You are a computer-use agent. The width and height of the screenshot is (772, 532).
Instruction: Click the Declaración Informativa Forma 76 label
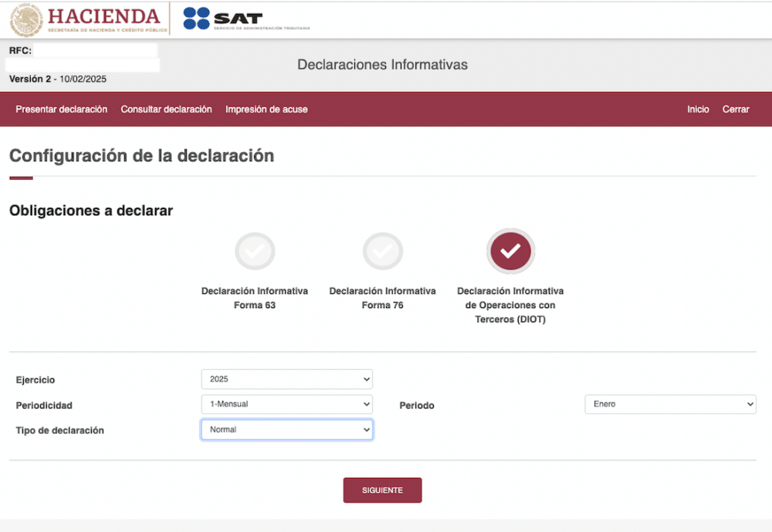pos(383,298)
